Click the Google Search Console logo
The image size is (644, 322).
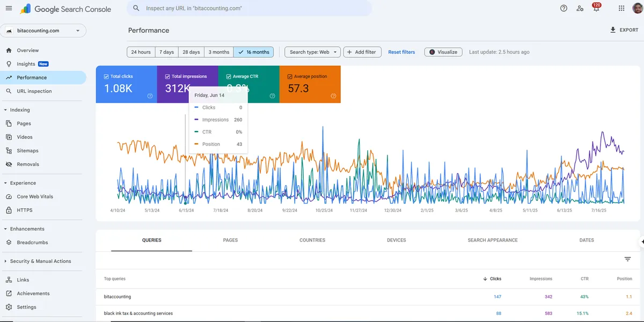pos(66,9)
